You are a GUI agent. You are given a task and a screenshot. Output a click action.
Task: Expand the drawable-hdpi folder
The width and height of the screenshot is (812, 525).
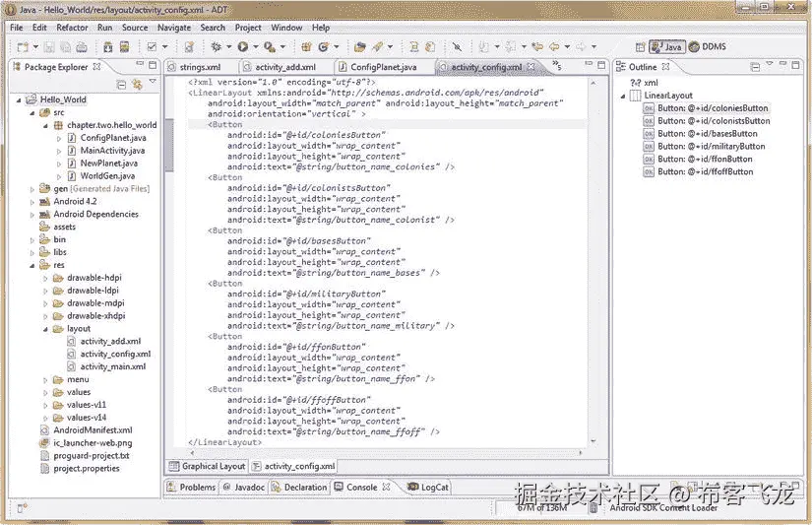click(45, 278)
